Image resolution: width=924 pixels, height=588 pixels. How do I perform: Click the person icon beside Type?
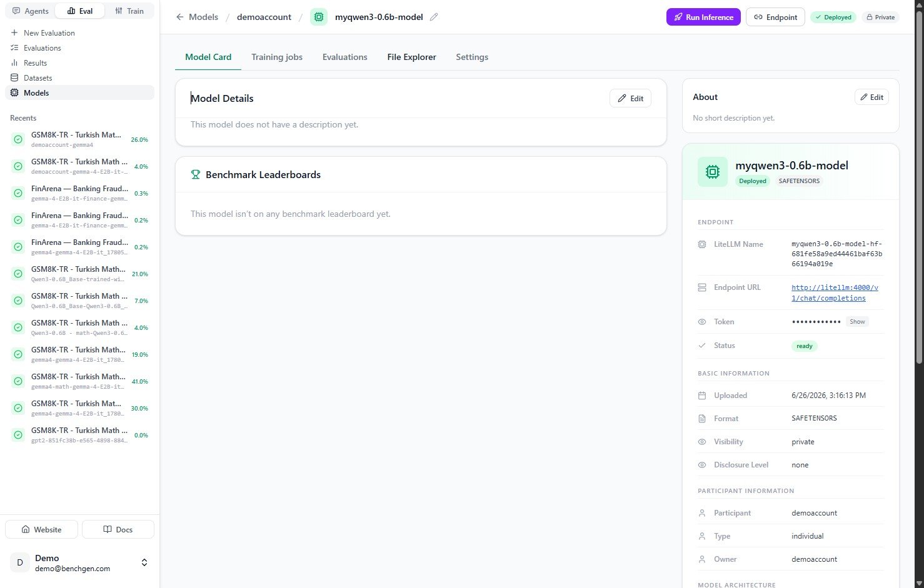(x=702, y=536)
